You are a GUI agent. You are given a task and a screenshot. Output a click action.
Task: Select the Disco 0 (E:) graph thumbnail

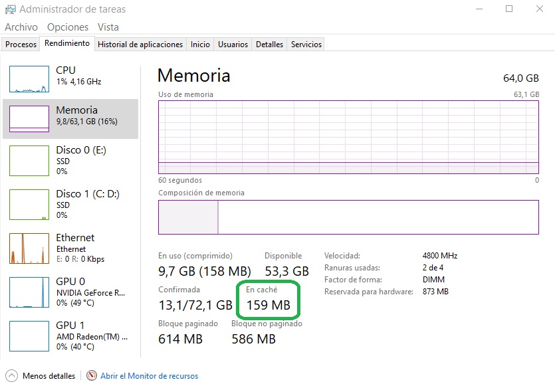pyautogui.click(x=29, y=161)
